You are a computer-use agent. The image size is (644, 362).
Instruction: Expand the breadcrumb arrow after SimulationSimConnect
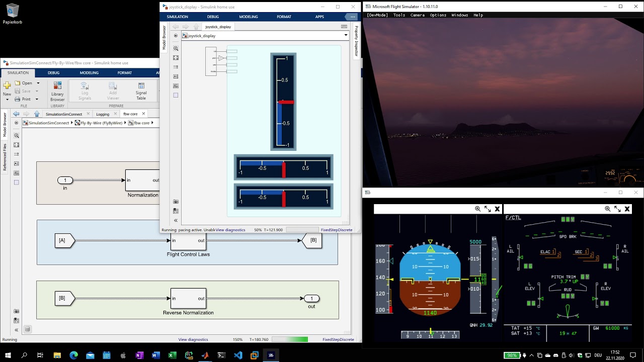coord(72,123)
